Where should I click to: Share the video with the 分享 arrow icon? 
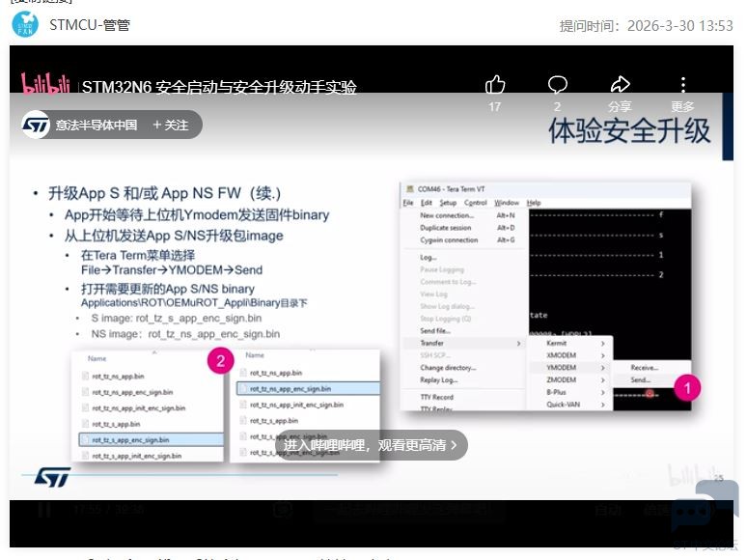(621, 85)
